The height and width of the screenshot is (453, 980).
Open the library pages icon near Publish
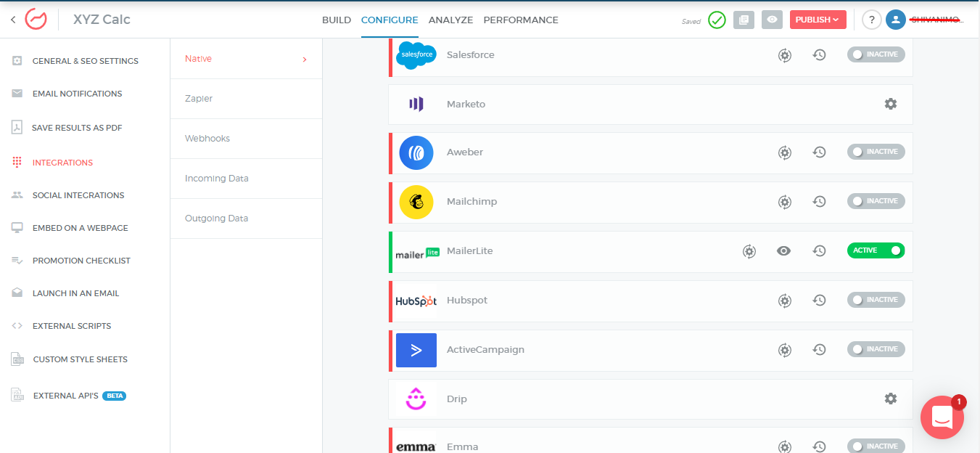click(x=744, y=20)
